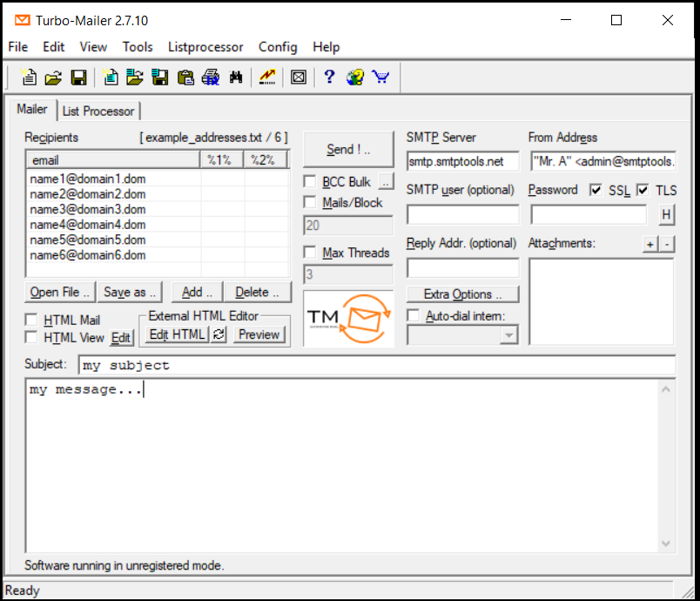Click the globe with question mark icon
The height and width of the screenshot is (601, 700).
click(x=354, y=78)
